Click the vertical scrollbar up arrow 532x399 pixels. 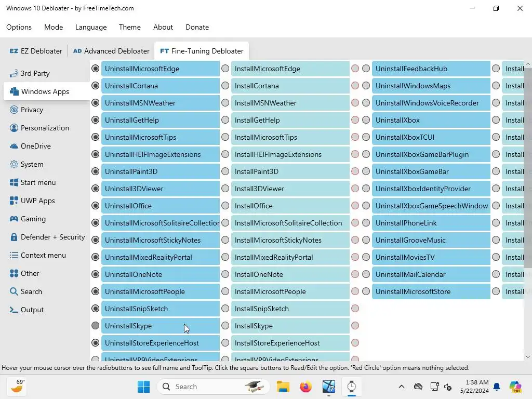tap(528, 64)
